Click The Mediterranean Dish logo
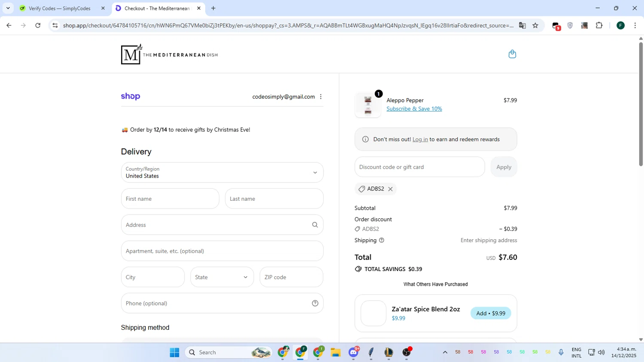Viewport: 644px width, 362px height. tap(169, 54)
